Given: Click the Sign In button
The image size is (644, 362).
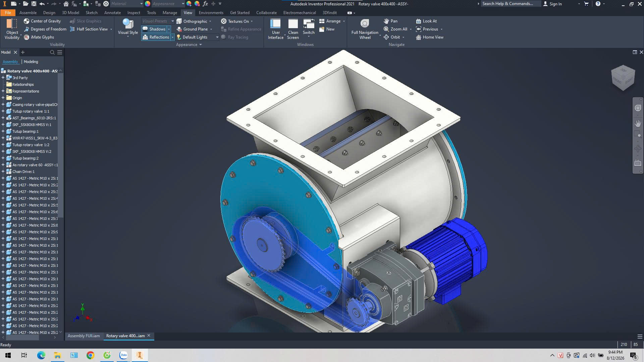Looking at the screenshot, I should (552, 4).
